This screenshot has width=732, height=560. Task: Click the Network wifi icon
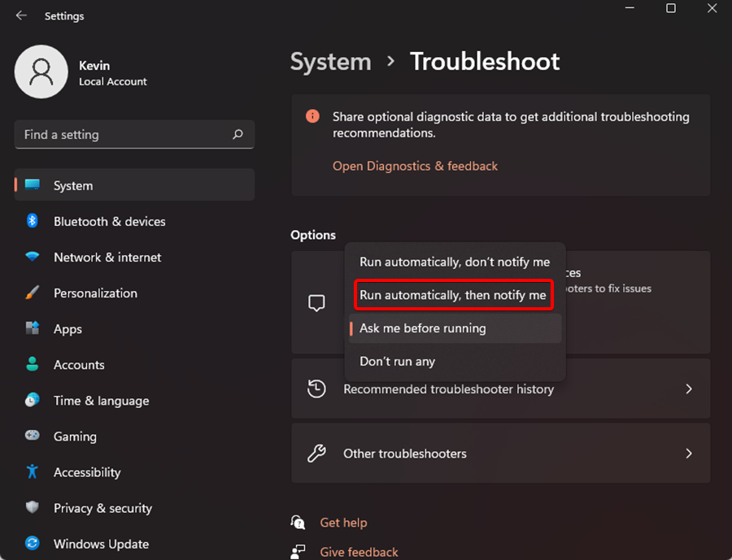click(33, 256)
